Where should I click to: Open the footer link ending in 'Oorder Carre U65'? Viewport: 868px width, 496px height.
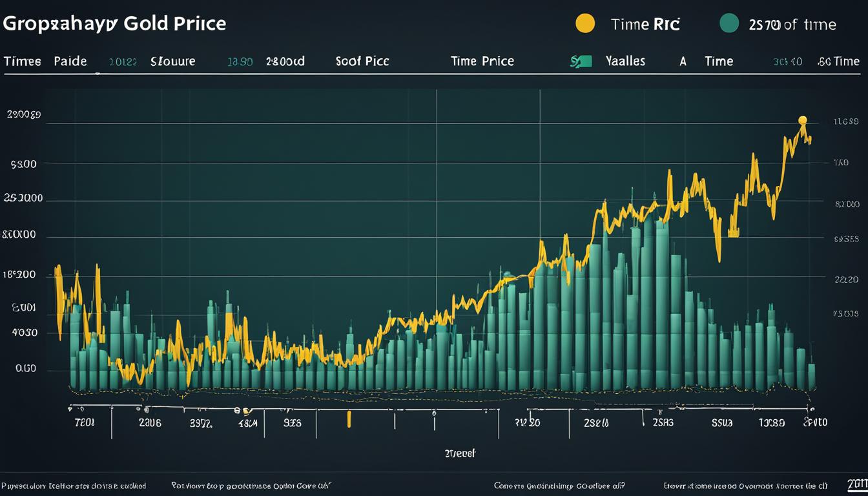253,485
